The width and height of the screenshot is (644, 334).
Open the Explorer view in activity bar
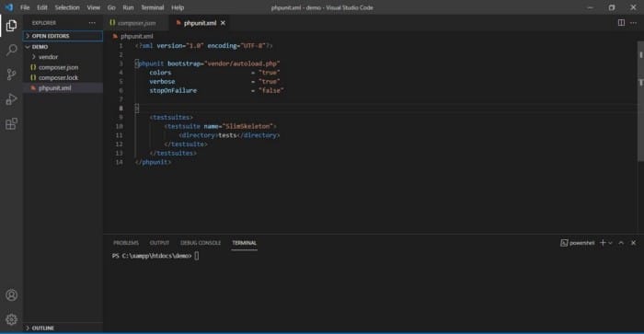pyautogui.click(x=11, y=26)
